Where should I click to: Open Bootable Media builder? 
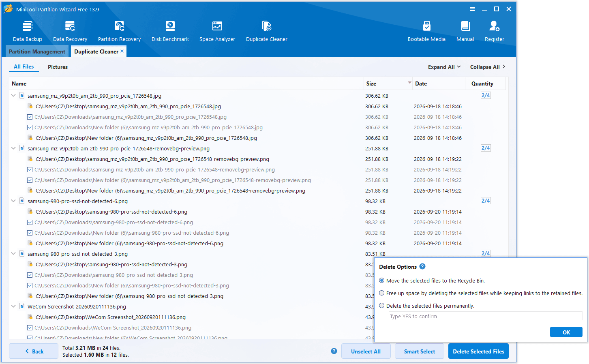click(x=426, y=31)
